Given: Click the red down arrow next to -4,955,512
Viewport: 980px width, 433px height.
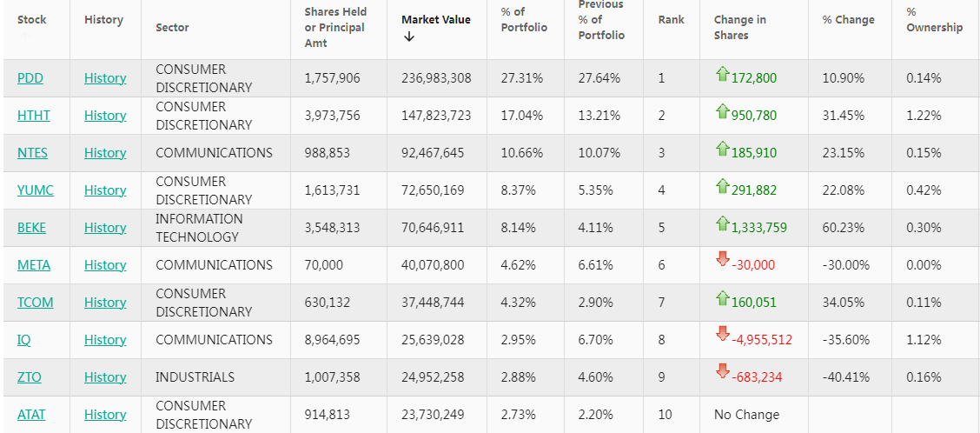Looking at the screenshot, I should pos(722,335).
